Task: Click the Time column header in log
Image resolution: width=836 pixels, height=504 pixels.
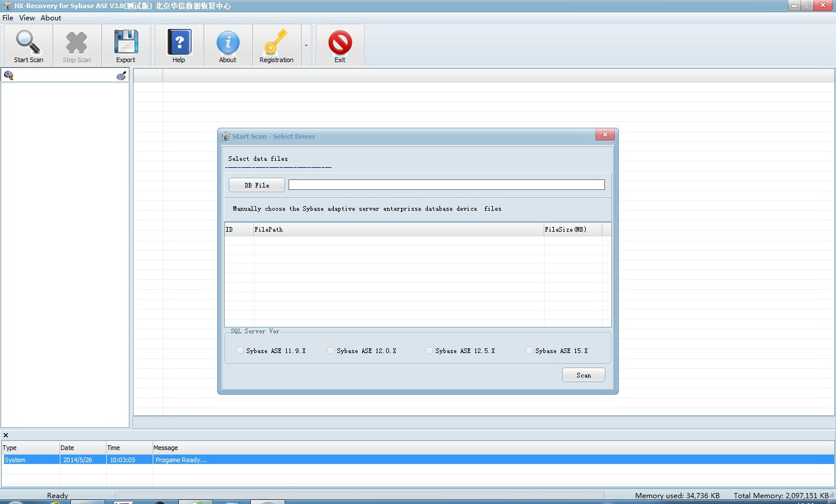Action: 129,448
